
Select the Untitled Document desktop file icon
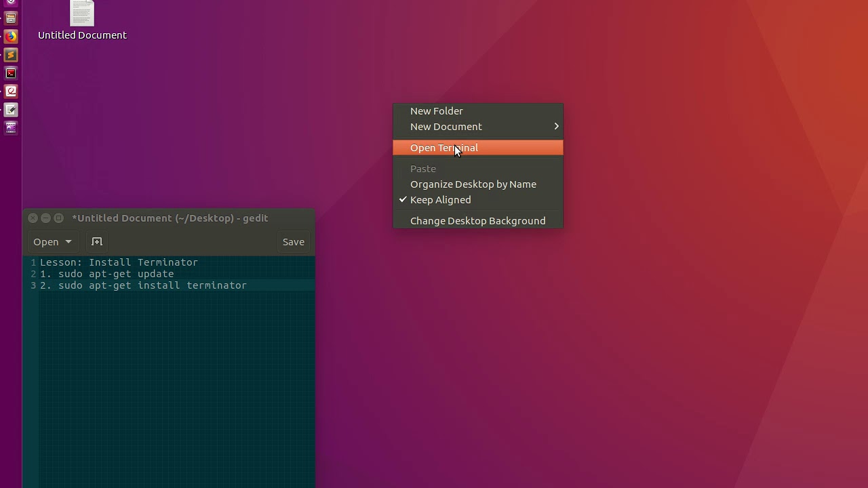tap(82, 13)
